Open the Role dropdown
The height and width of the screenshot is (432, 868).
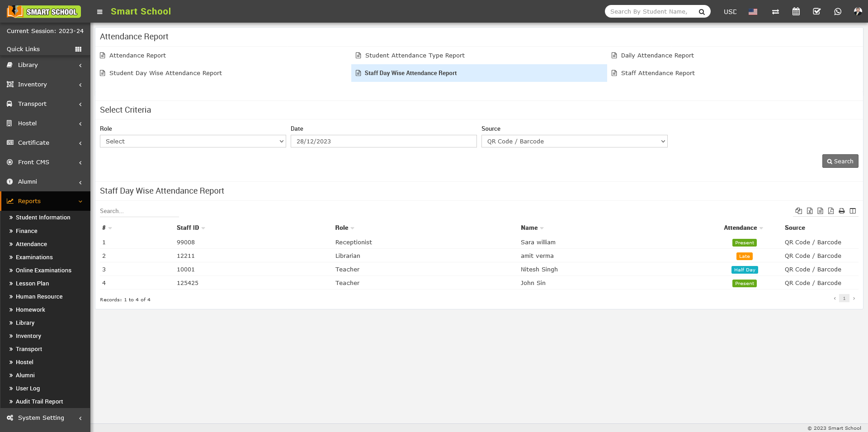[193, 141]
